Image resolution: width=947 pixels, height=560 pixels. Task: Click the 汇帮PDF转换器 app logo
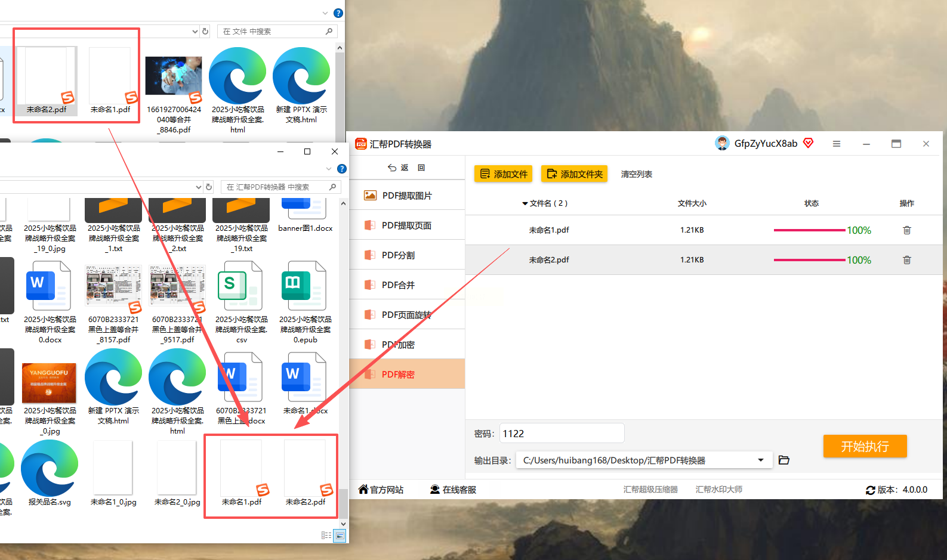(x=361, y=144)
